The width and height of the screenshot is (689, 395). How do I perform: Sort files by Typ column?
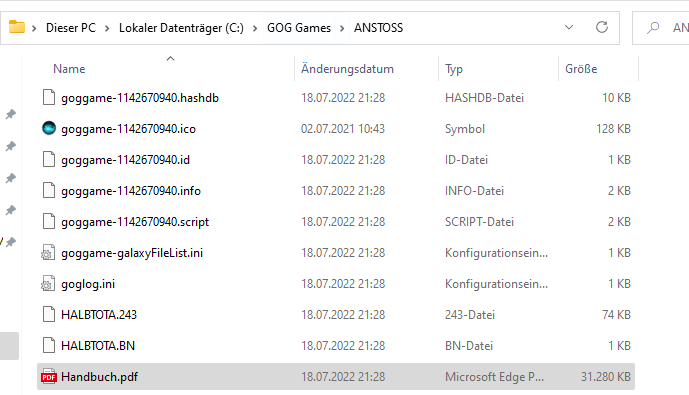(x=454, y=69)
